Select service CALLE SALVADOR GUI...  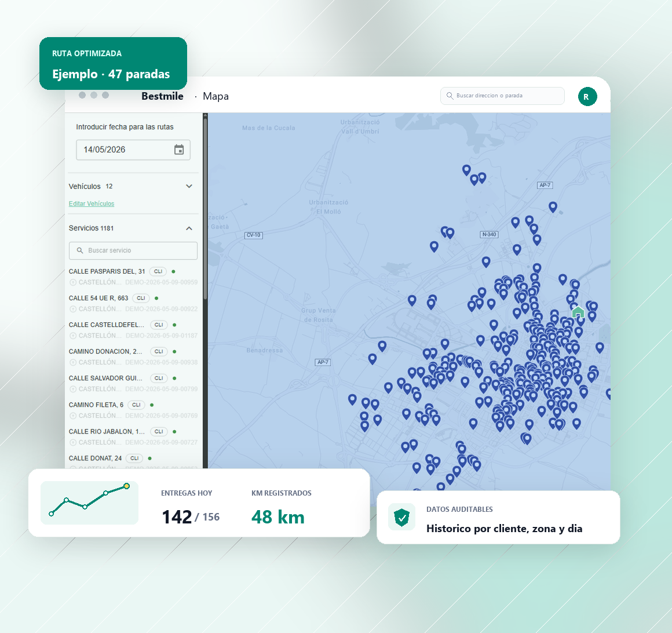pyautogui.click(x=105, y=378)
